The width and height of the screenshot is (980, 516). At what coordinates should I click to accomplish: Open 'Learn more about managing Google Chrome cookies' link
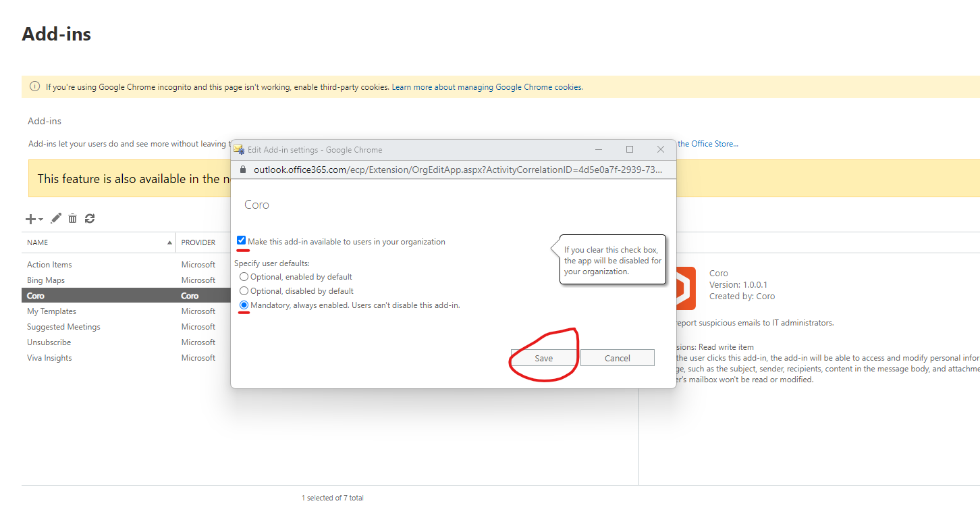click(487, 87)
